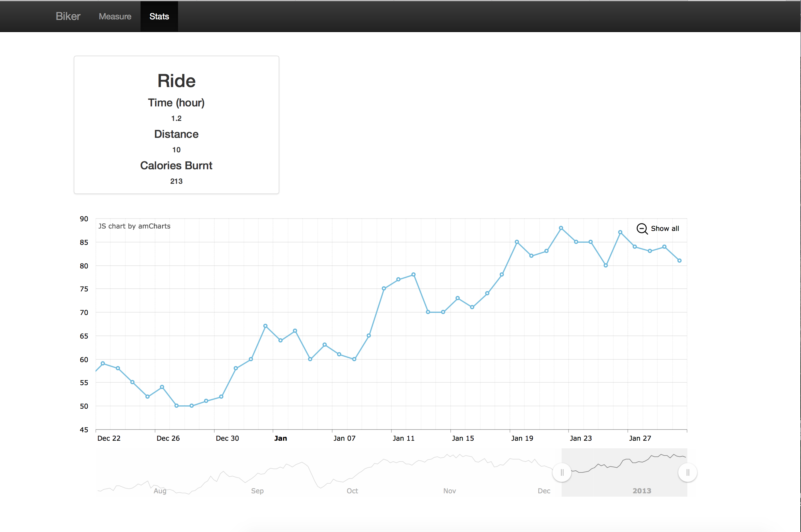Click the zoom-out magnifier icon
Image resolution: width=801 pixels, height=532 pixels.
click(641, 229)
